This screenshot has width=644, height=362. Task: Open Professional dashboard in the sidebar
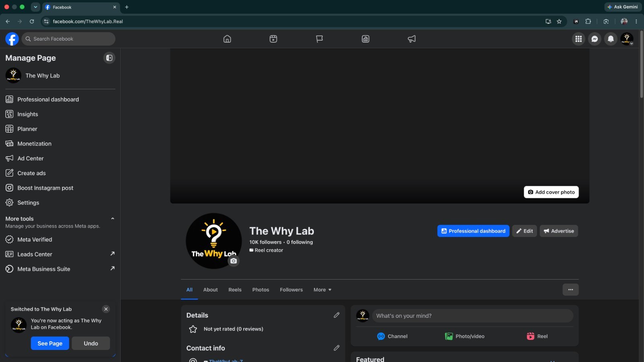pyautogui.click(x=60, y=99)
